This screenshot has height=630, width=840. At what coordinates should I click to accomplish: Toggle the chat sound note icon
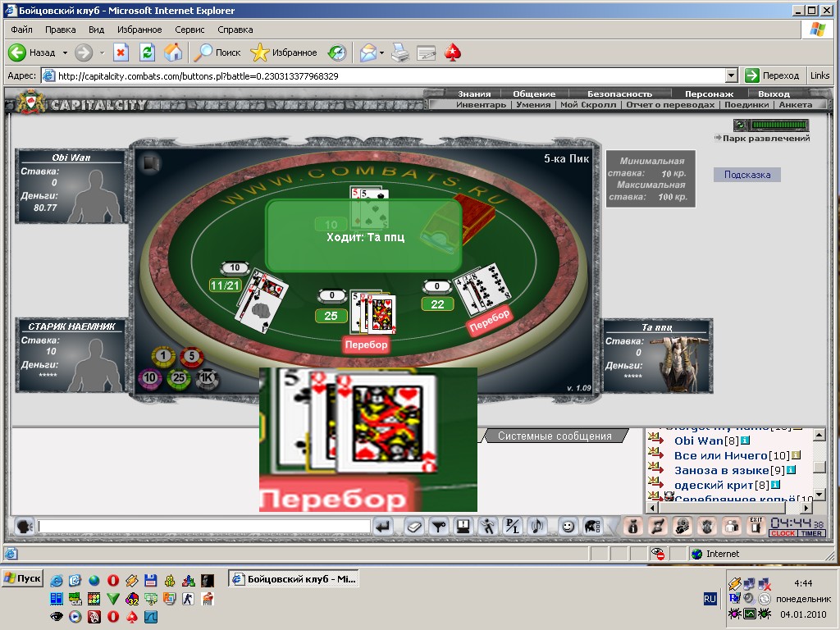point(537,527)
